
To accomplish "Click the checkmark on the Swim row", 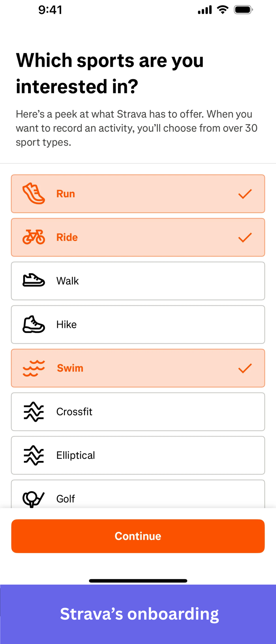I will (244, 368).
